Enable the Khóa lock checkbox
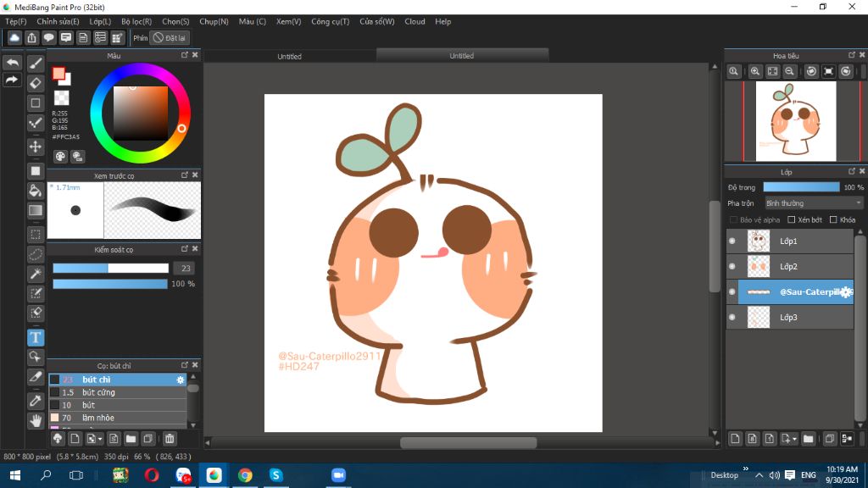This screenshot has width=868, height=488. [x=834, y=219]
